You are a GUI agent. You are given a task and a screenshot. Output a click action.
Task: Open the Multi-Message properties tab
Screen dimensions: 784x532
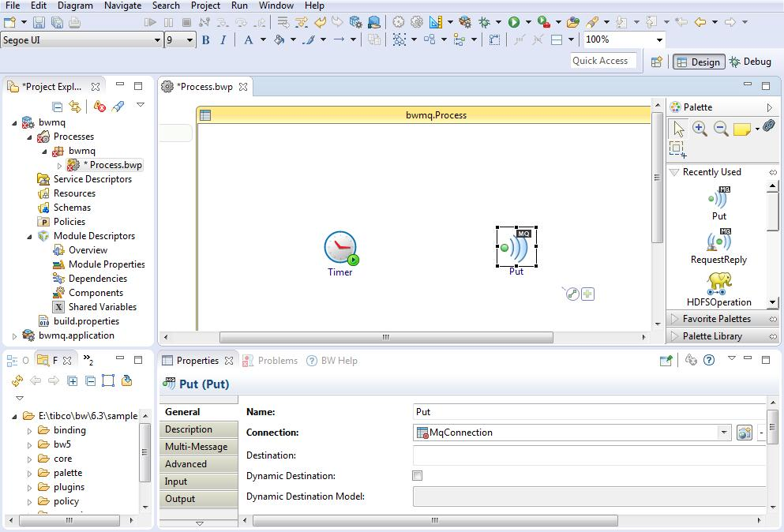point(198,447)
